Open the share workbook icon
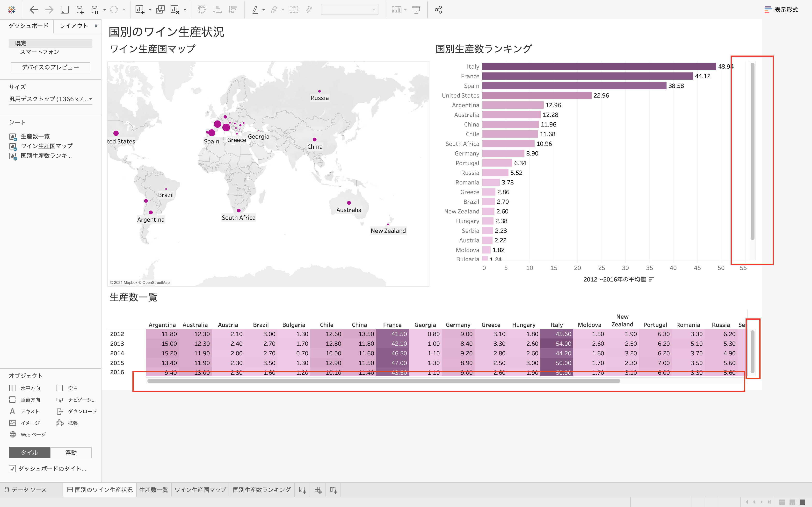 pyautogui.click(x=438, y=9)
